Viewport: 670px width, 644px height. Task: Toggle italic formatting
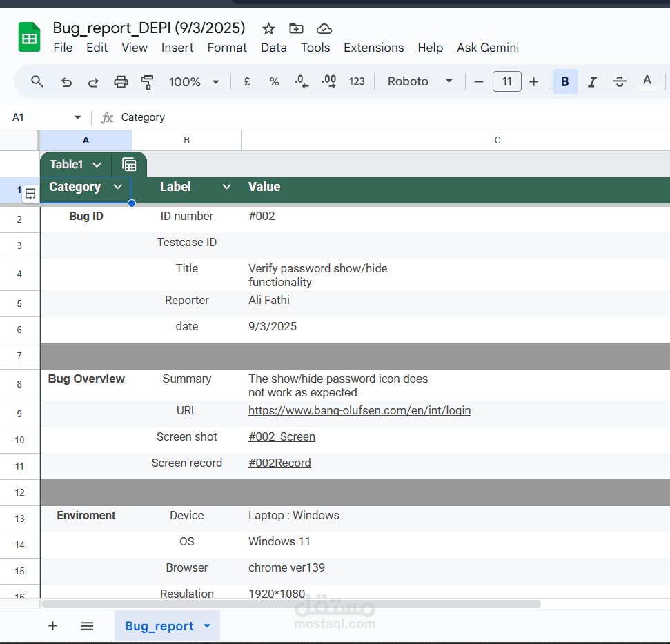[592, 81]
